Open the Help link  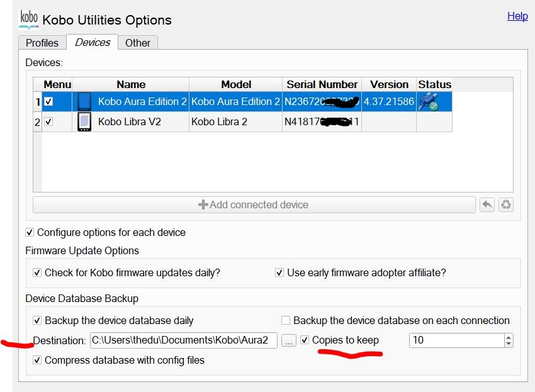(517, 16)
